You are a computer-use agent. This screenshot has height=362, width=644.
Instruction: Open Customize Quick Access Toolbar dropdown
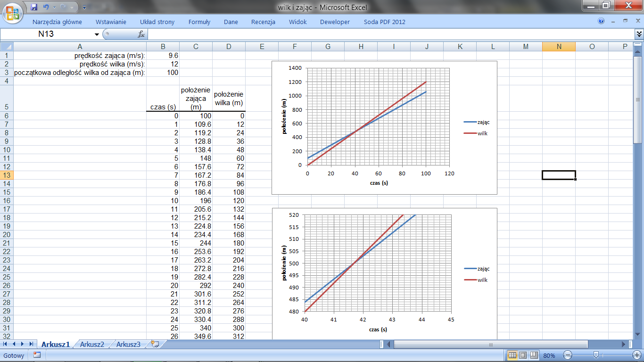[84, 8]
